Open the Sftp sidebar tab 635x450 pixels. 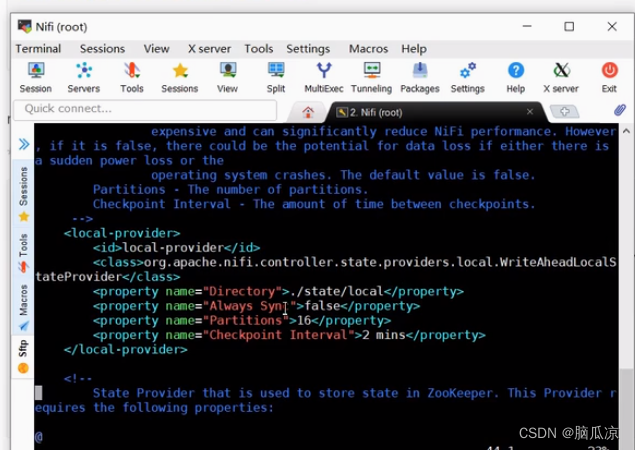(23, 356)
